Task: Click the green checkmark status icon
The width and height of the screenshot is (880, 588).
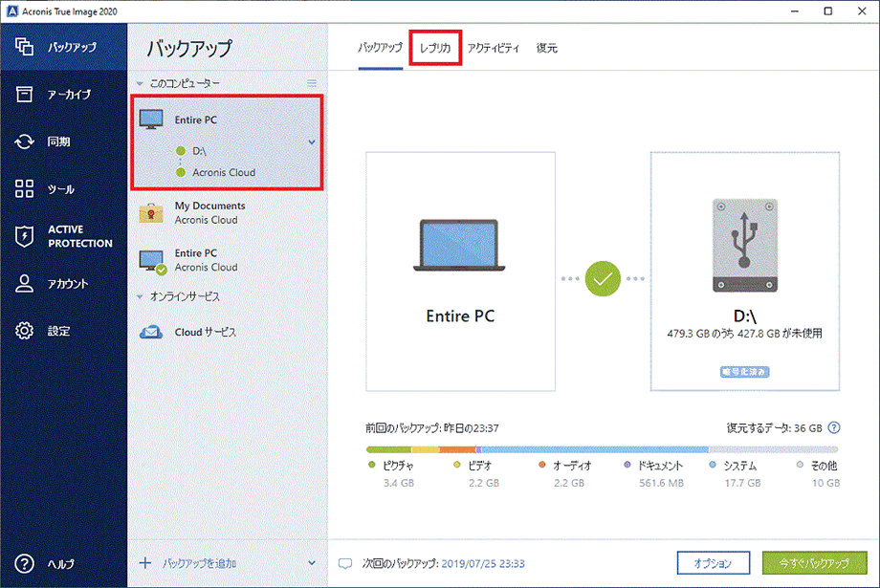Action: (x=603, y=278)
